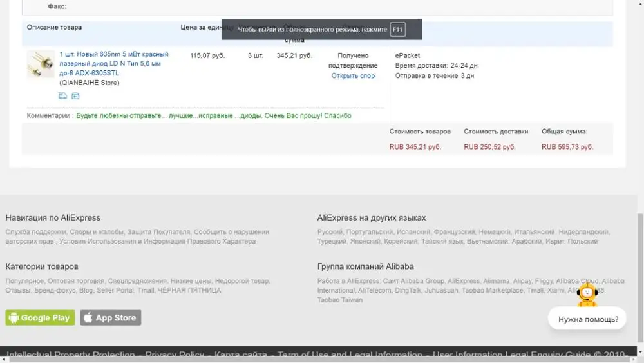This screenshot has height=363, width=644.
Task: Open the 'Alimama' link
Action: point(496,281)
